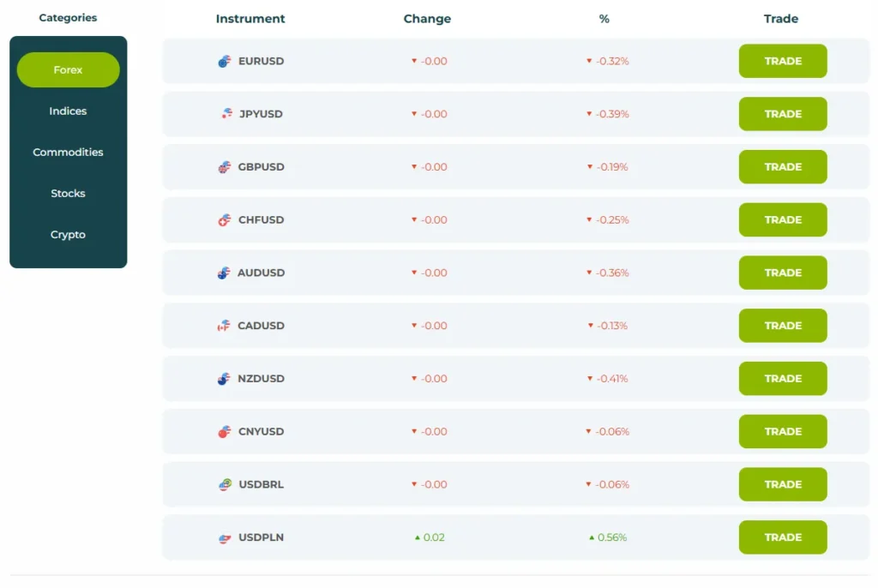Click the Change column header
Viewport: 878px width, 588px height.
(427, 18)
